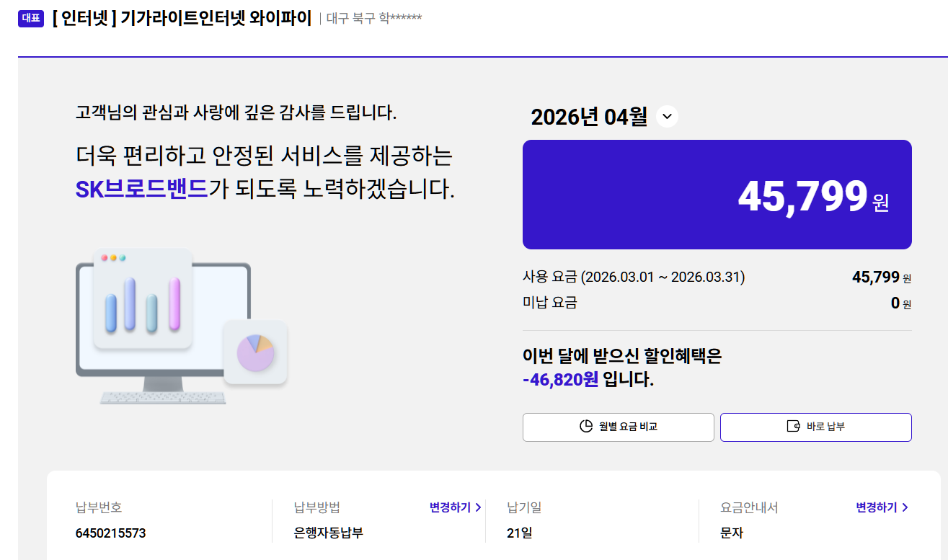Click the 대표 badge icon

[x=31, y=19]
